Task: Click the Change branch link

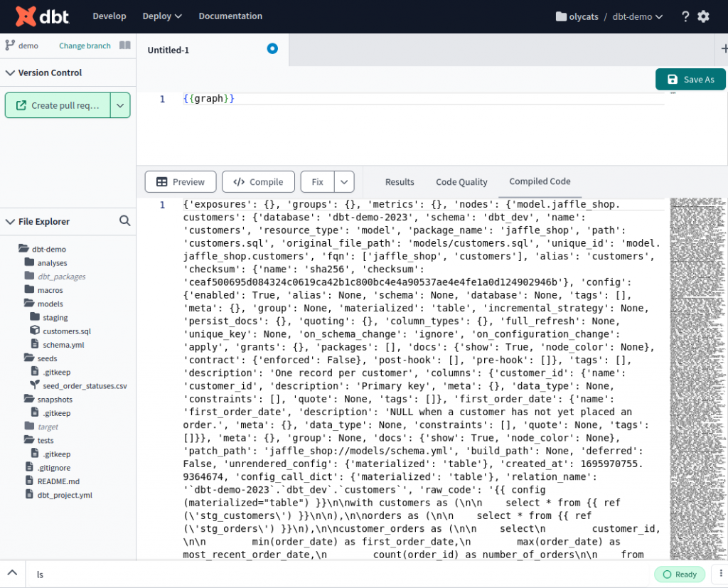Action: (x=85, y=46)
